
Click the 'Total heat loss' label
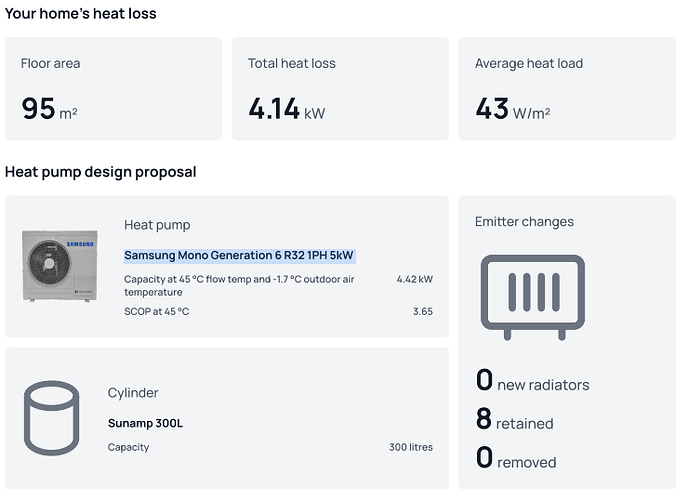292,63
